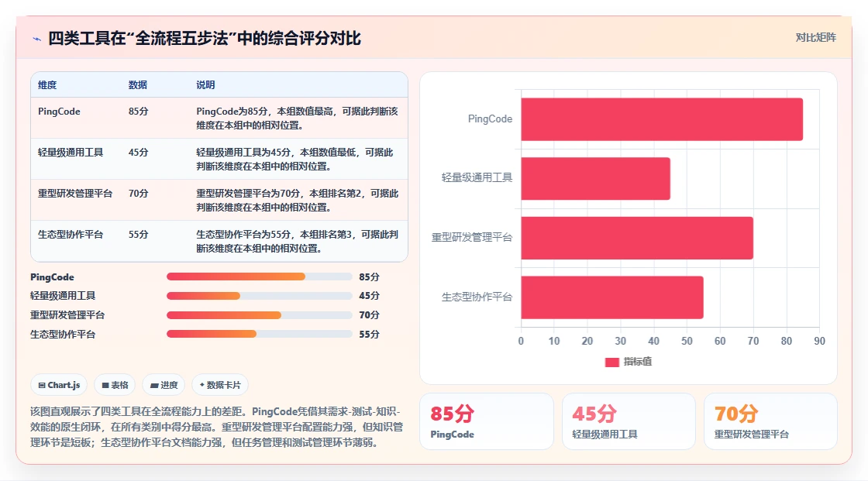Click the 生态型协作平台 bar in the chart
Screen dimensions: 868x481
(x=612, y=297)
